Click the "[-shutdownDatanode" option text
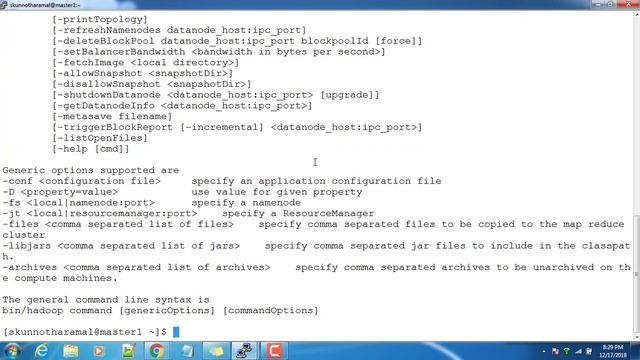The image size is (640, 360). (106, 95)
